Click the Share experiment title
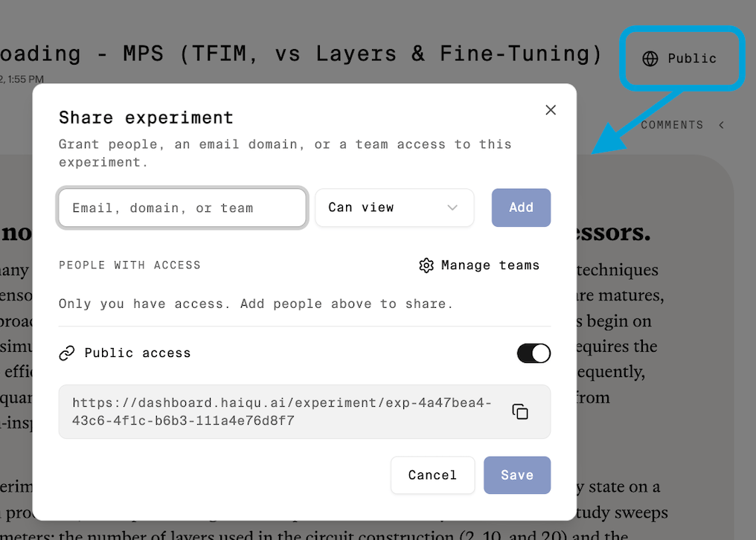The image size is (756, 540). [x=146, y=118]
